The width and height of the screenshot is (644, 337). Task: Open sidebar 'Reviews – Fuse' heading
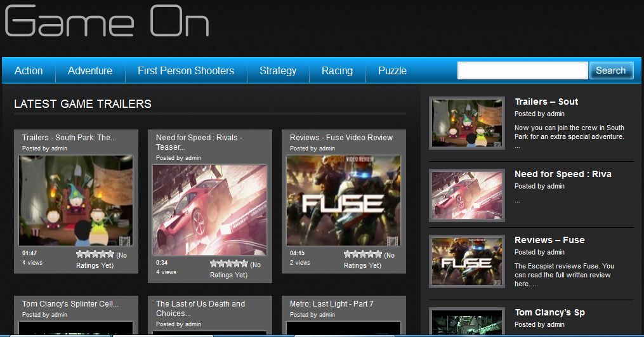tap(549, 240)
